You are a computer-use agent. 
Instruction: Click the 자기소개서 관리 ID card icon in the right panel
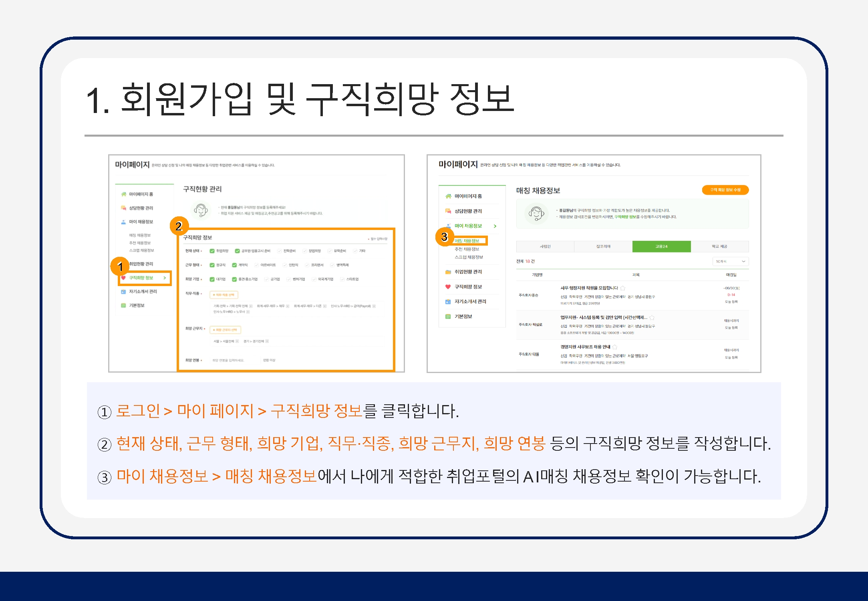coord(448,302)
